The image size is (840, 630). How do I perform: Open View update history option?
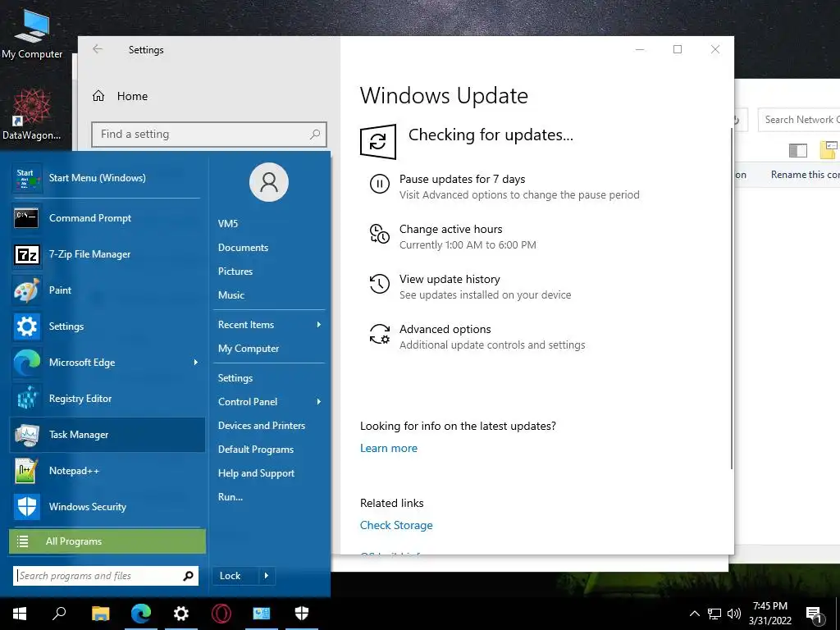[x=450, y=279]
